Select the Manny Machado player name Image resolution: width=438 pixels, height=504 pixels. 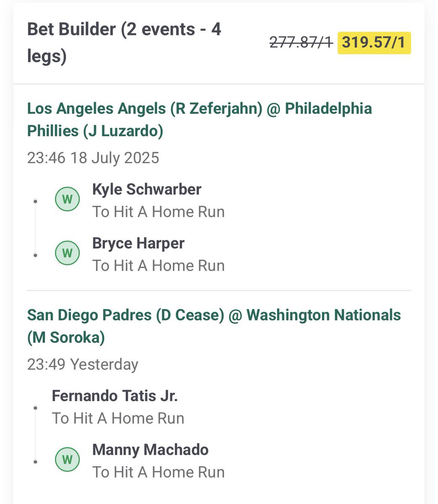pos(150,450)
